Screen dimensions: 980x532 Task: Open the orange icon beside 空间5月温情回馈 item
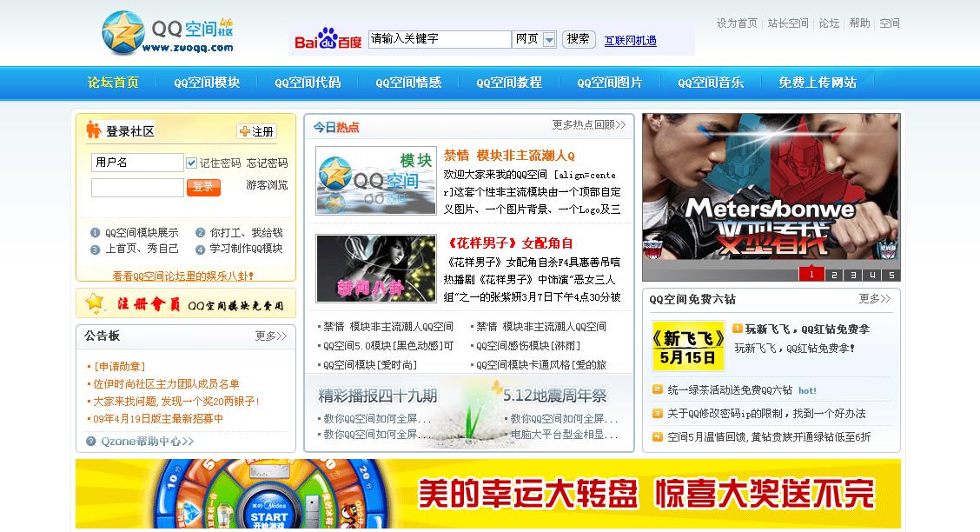(x=658, y=437)
